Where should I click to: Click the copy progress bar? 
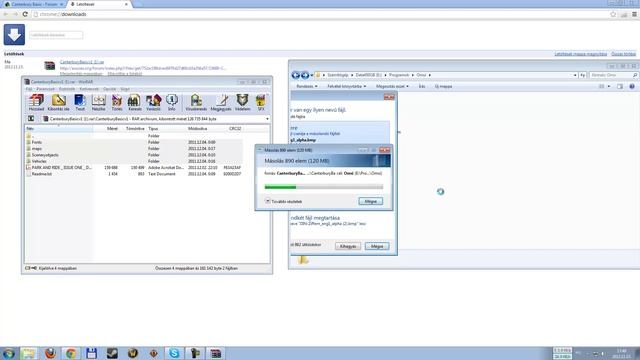click(x=324, y=187)
